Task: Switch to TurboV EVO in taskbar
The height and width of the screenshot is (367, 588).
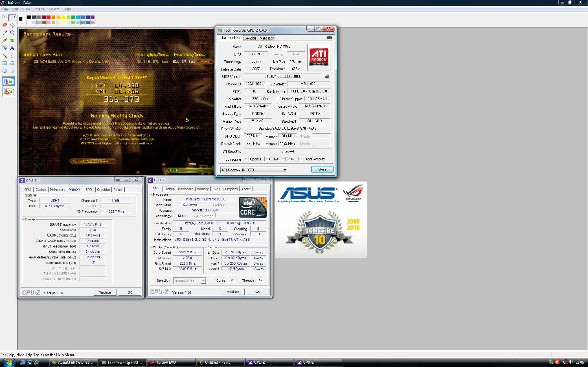Action: (x=171, y=362)
